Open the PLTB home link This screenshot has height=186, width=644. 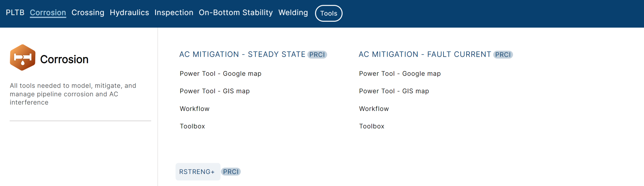tap(15, 13)
